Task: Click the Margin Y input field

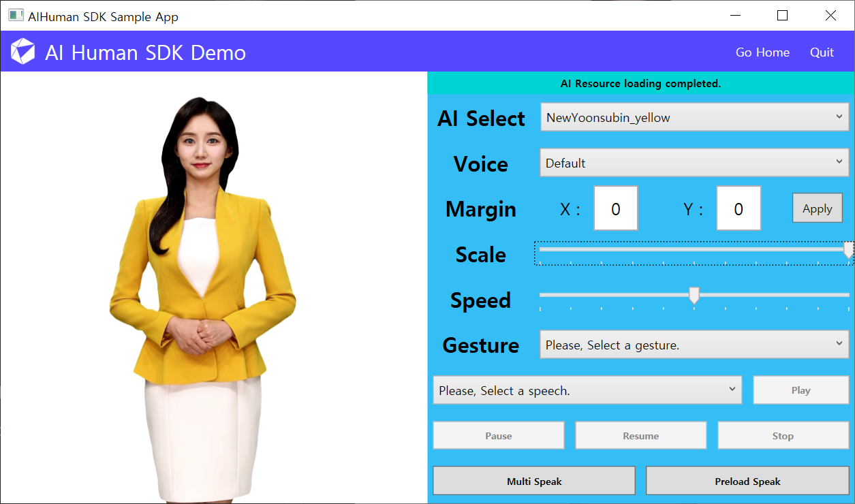Action: click(739, 208)
